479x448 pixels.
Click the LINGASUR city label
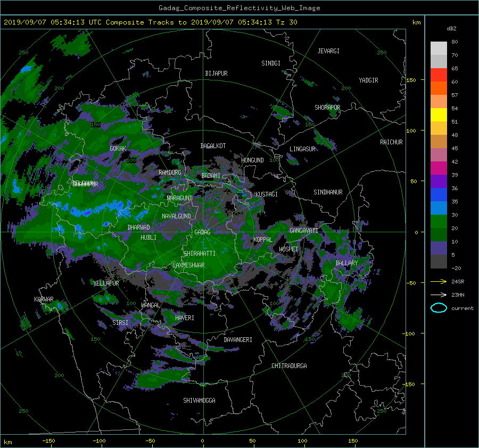[x=302, y=149]
